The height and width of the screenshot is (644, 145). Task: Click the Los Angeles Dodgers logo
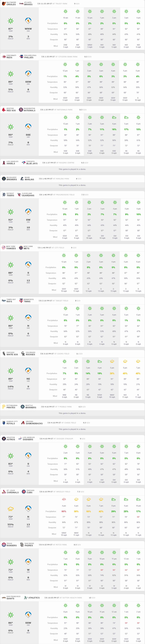coord(20,438)
